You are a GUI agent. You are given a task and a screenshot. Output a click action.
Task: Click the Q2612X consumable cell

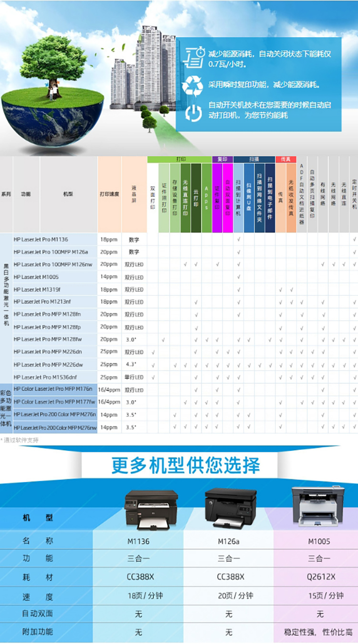[319, 577]
